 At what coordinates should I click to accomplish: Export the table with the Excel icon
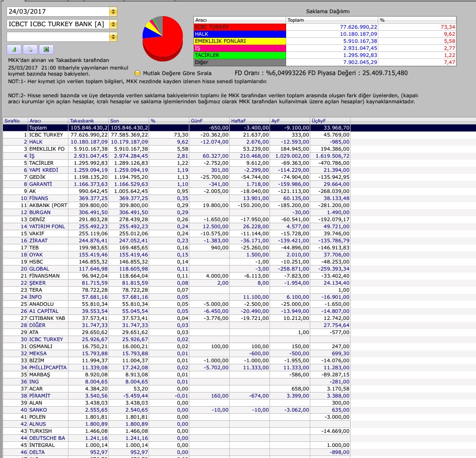pos(46,49)
